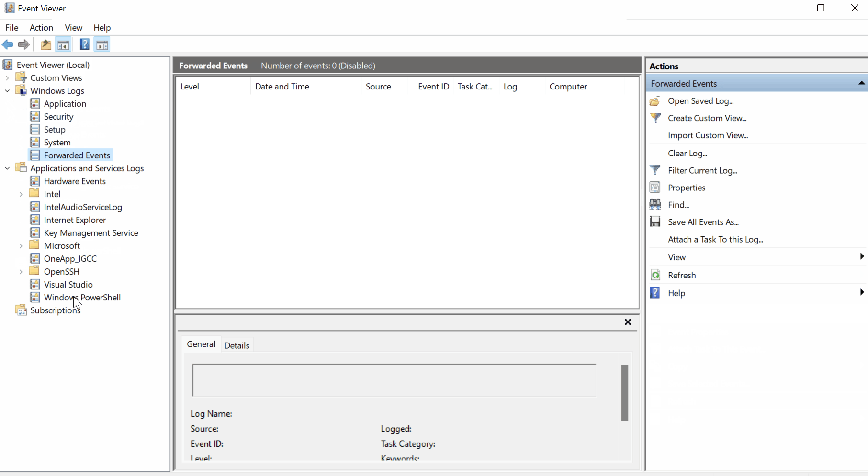Expand the Custom Views node
868x476 pixels.
[7, 77]
